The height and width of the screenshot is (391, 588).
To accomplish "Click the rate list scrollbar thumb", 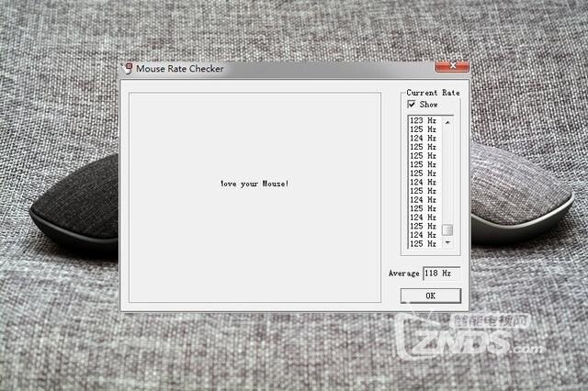I will pos(447,230).
